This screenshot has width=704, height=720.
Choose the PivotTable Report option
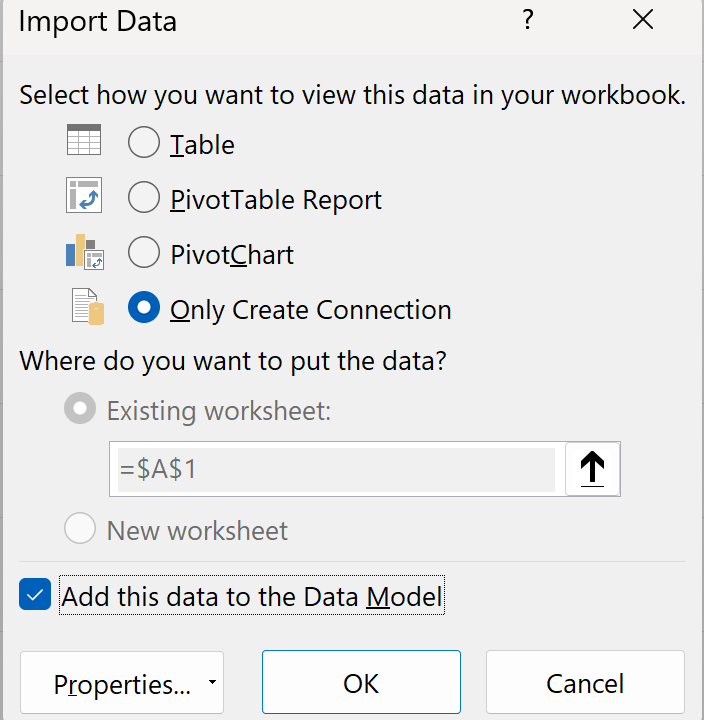coord(144,199)
